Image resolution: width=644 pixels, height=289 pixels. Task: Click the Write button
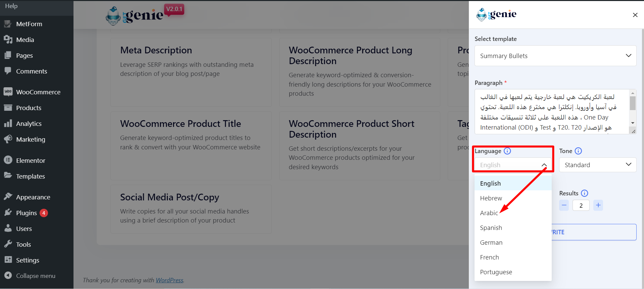(594, 232)
